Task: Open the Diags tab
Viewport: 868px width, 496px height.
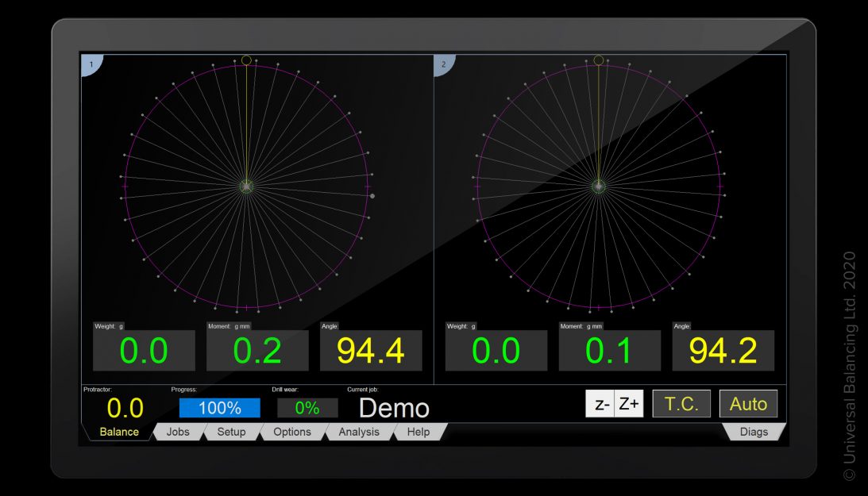Action: coord(754,432)
